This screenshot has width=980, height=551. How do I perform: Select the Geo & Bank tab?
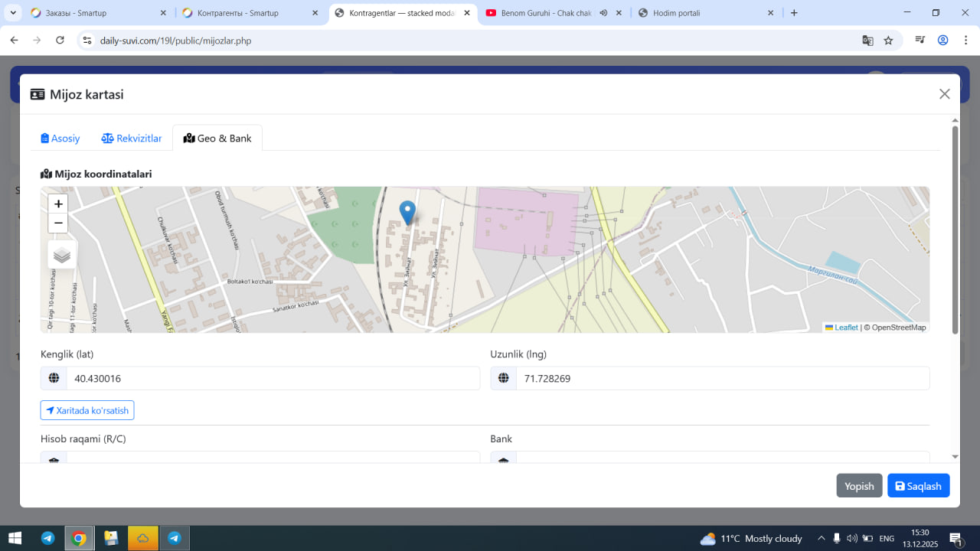(217, 139)
